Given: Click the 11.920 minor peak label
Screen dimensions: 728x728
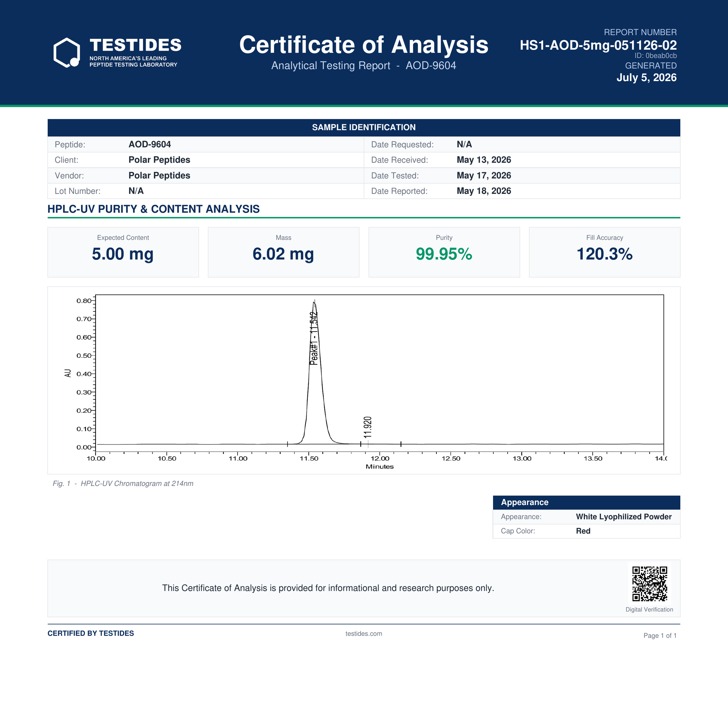Looking at the screenshot, I should pos(368,427).
